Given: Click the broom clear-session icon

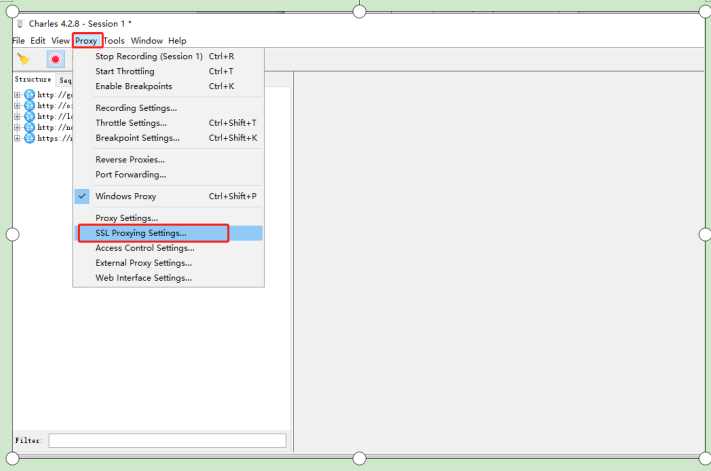Looking at the screenshot, I should tap(23, 59).
